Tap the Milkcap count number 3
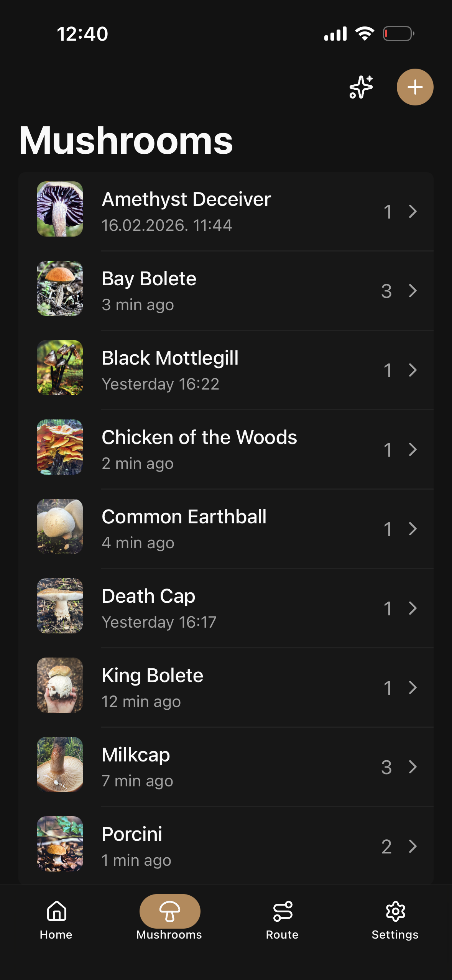The width and height of the screenshot is (452, 980). point(386,767)
